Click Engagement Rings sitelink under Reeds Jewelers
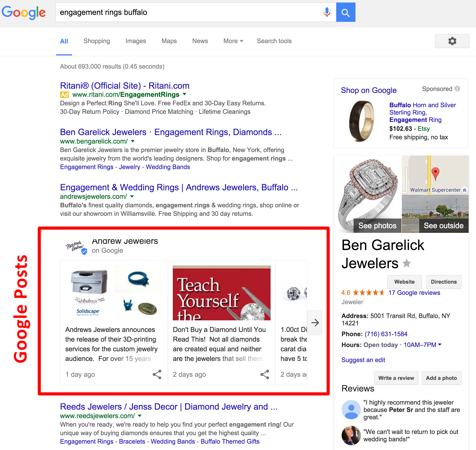 (x=87, y=441)
